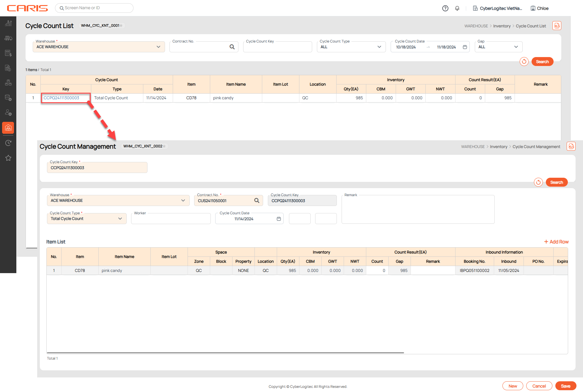Export Cycle Count List to XLS

click(x=557, y=26)
